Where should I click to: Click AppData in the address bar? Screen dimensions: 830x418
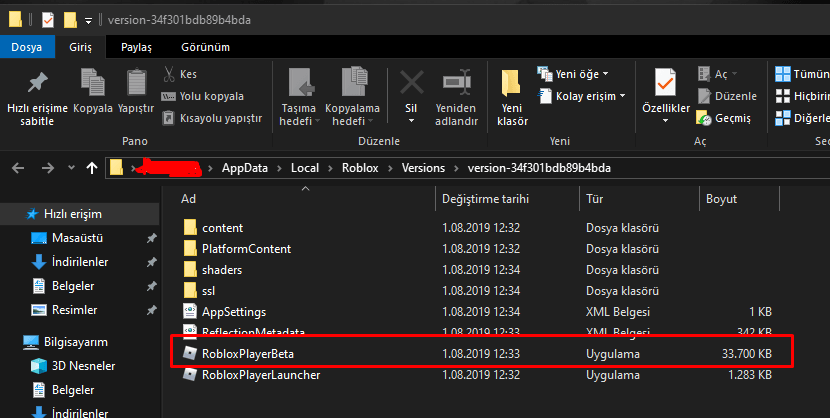(245, 168)
